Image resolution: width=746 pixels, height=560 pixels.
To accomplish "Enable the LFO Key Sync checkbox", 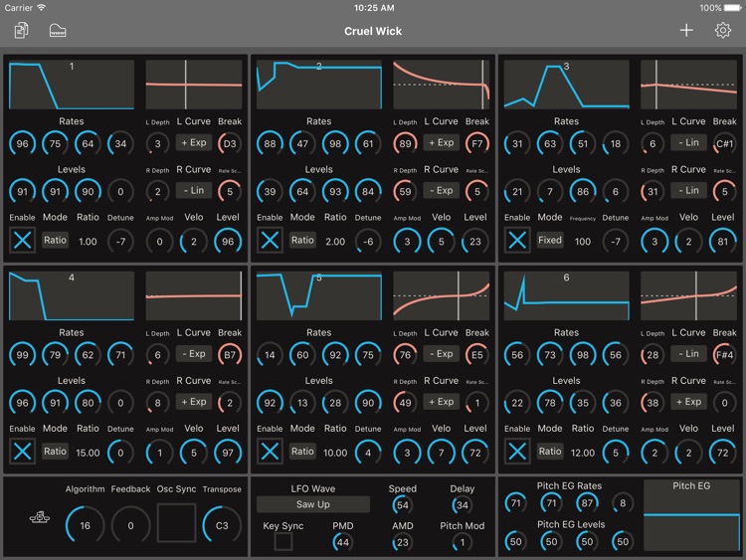I will click(283, 541).
